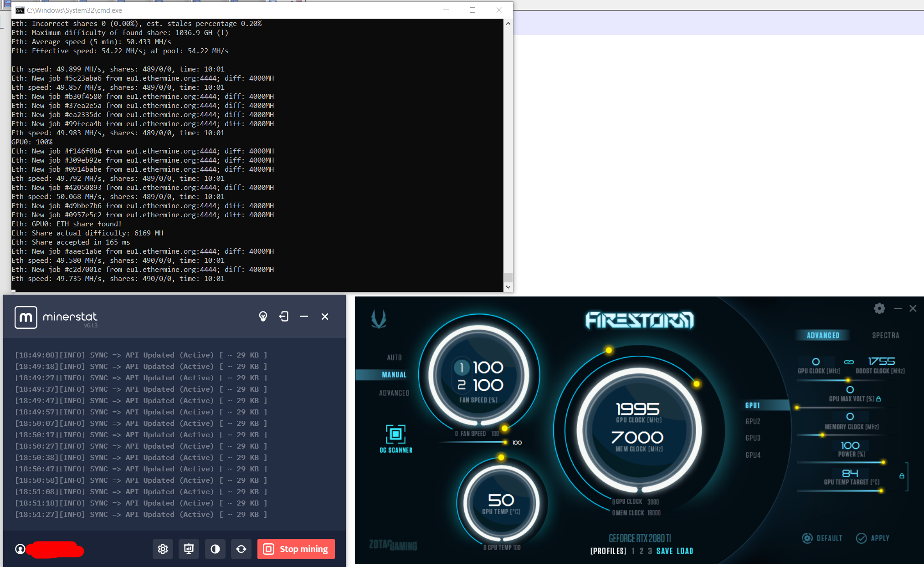Minimize the cmd.exe window
The image size is (924, 567).
pos(446,10)
